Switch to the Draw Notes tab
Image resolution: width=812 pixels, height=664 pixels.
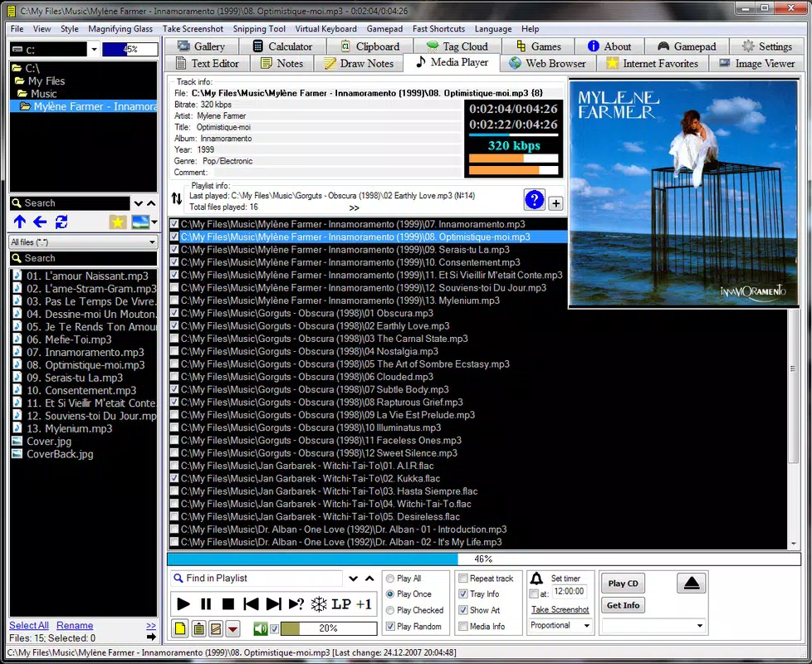click(359, 63)
